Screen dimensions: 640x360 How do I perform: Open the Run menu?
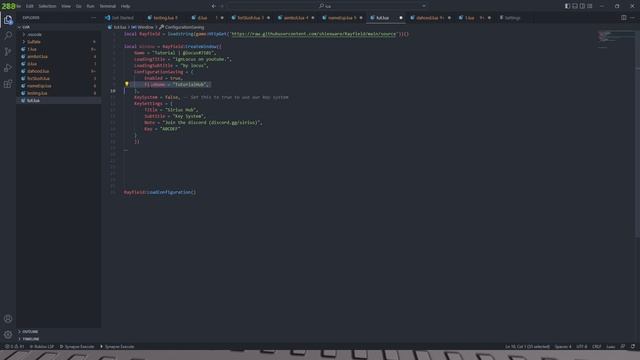[90, 6]
